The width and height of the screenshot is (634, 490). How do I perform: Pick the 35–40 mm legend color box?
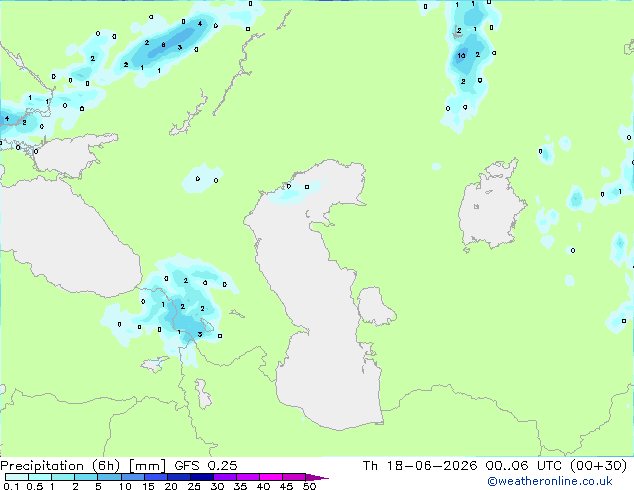click(x=247, y=477)
